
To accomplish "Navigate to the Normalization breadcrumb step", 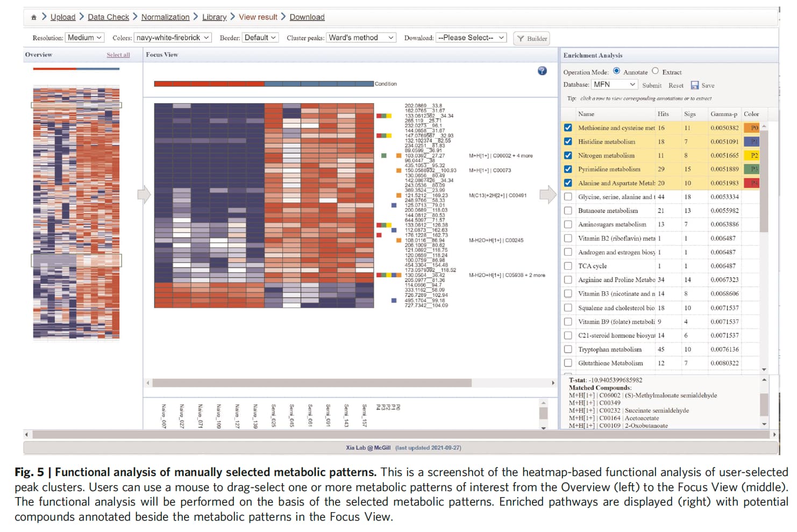I will pos(166,17).
